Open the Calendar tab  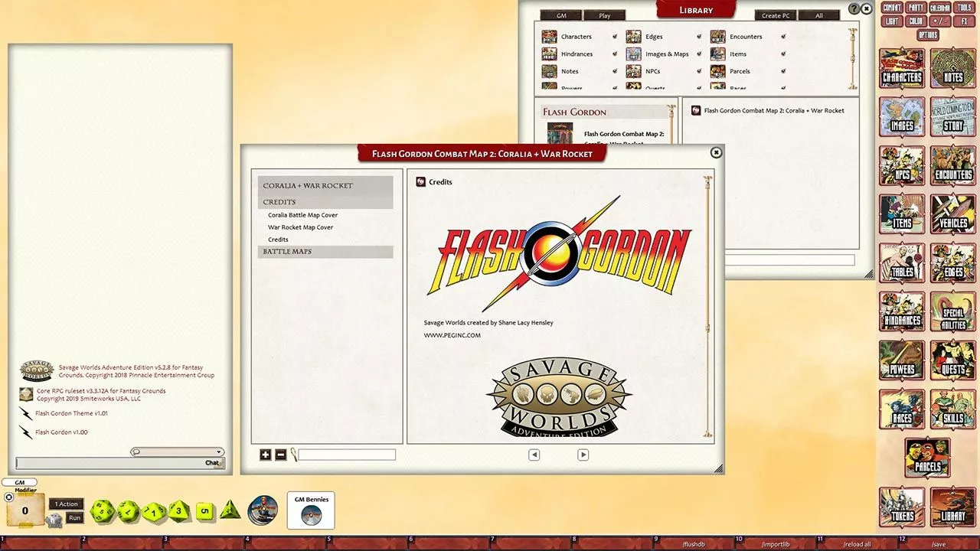(939, 8)
